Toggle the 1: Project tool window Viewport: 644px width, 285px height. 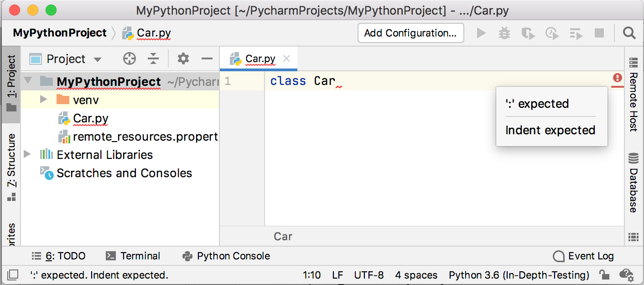tap(11, 84)
